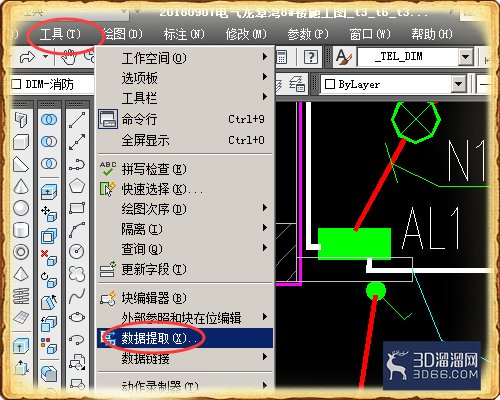Click the Intersect solids icon
Viewport: 500px width, 400px height.
(49, 164)
